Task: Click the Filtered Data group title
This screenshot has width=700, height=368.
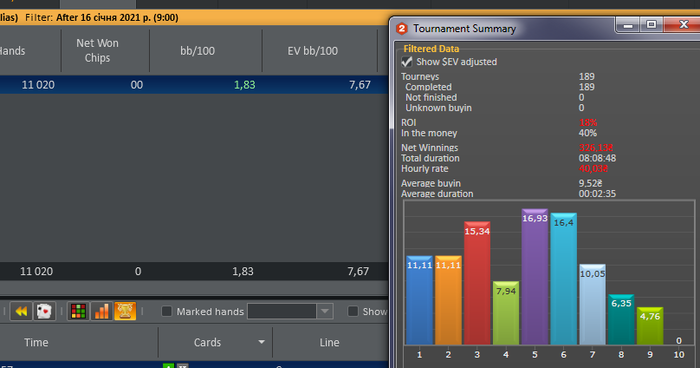Action: pyautogui.click(x=431, y=49)
